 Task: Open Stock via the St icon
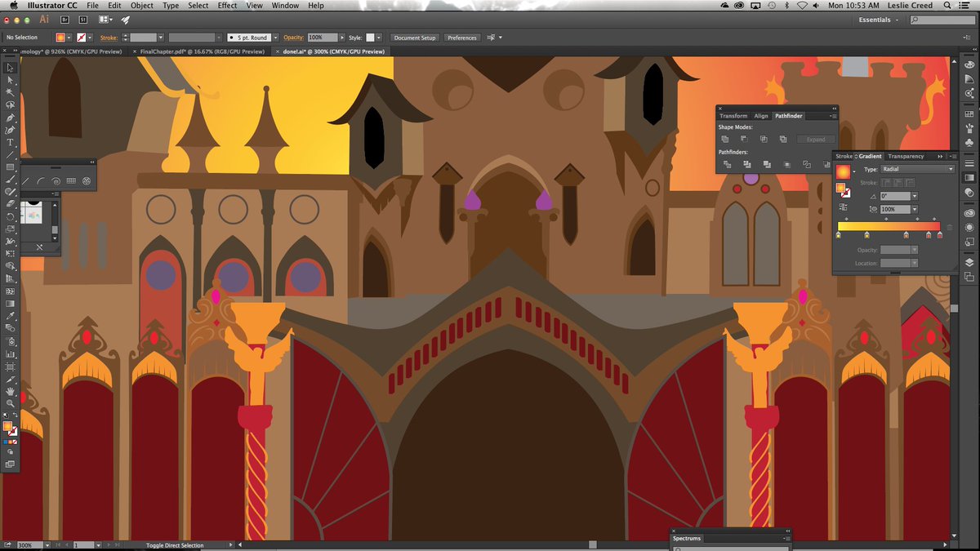click(x=82, y=19)
